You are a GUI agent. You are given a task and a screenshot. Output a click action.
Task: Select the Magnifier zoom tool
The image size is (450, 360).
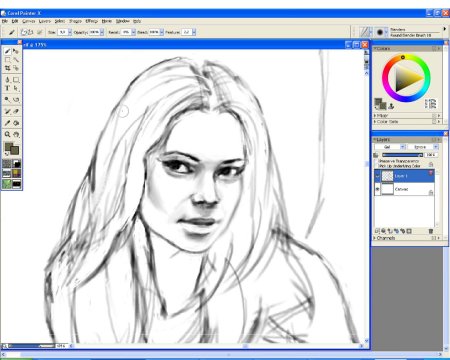tap(7, 134)
